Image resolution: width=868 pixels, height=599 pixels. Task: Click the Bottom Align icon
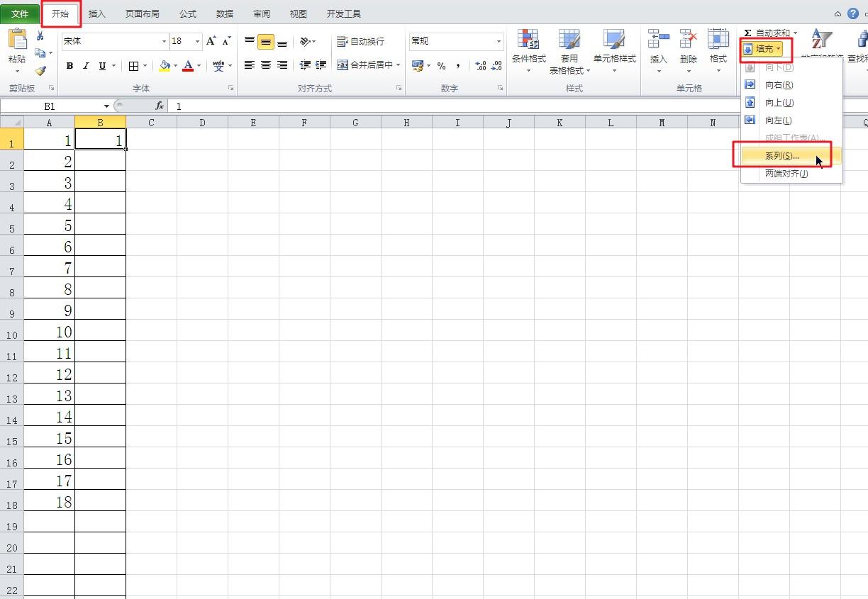(282, 42)
